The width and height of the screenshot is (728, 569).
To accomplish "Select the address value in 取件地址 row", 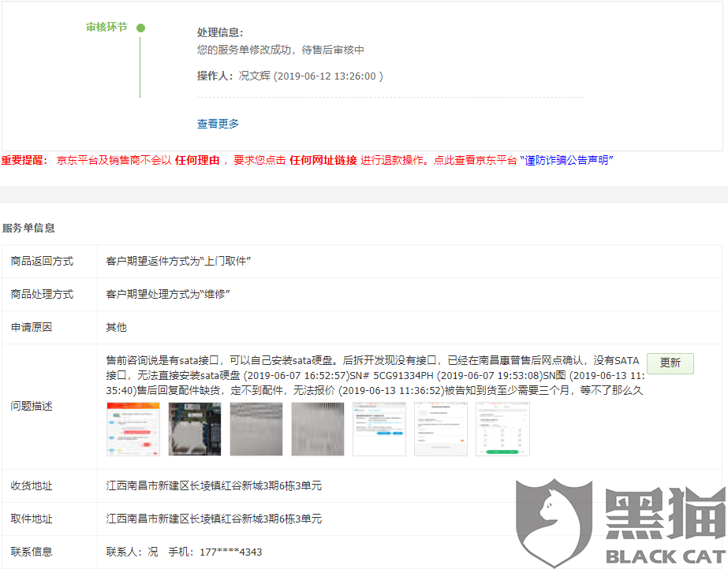I will [x=214, y=519].
